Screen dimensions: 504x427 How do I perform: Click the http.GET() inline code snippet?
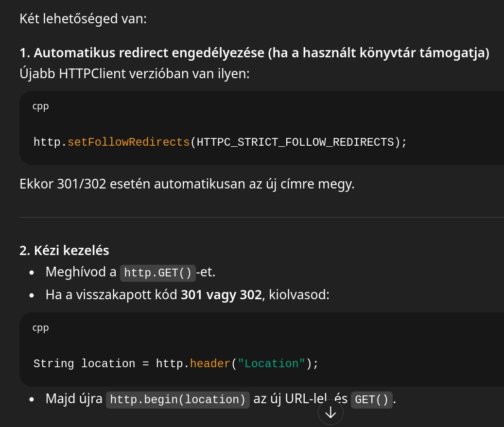pyautogui.click(x=158, y=273)
